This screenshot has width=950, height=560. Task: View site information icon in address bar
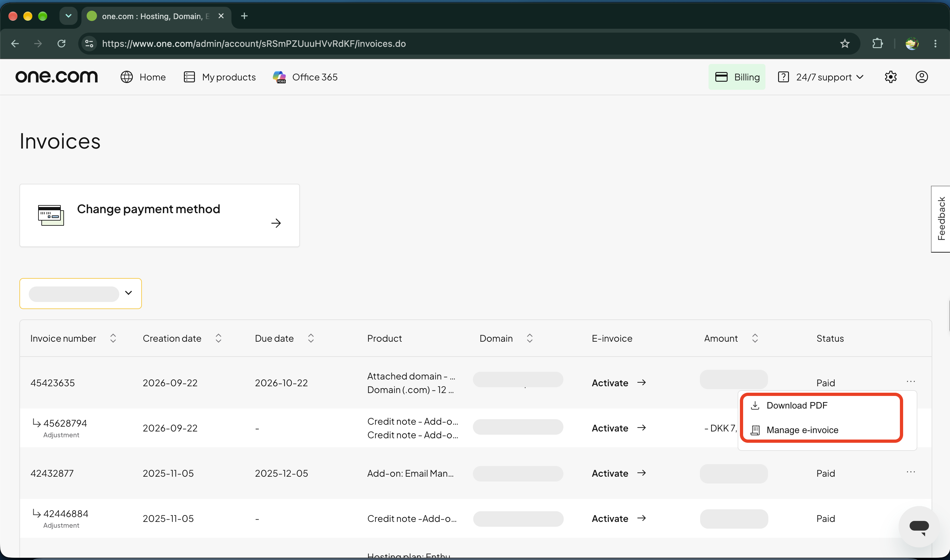point(89,44)
